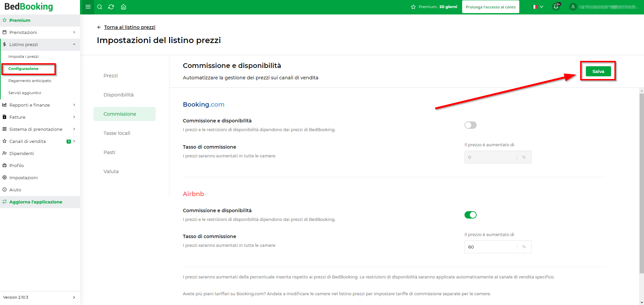Viewport: 644px width, 305px height.
Task: Click Aggiorna l'applicazione link
Action: click(36, 202)
